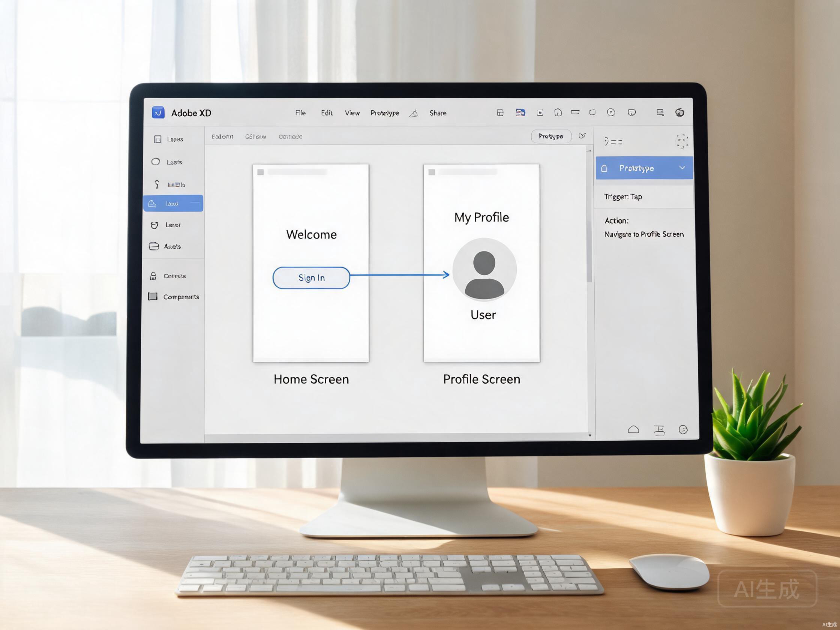This screenshot has height=630, width=840.
Task: Select the Home Screen artboard label
Action: [x=311, y=379]
